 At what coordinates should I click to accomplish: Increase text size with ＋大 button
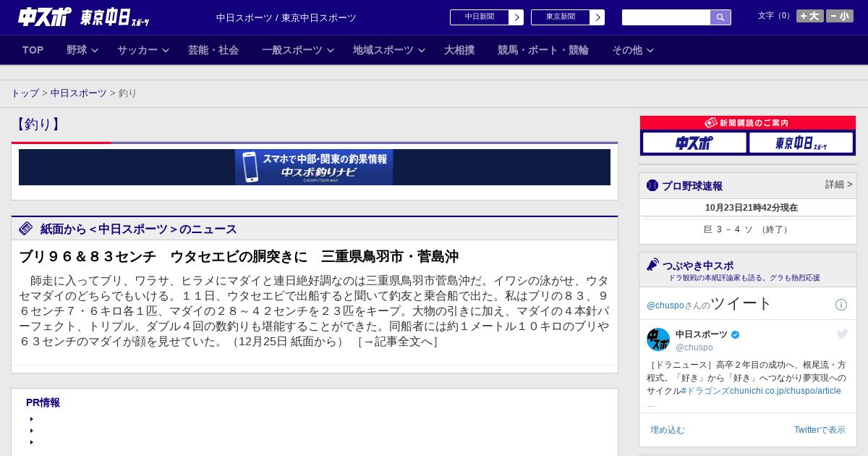pos(809,16)
